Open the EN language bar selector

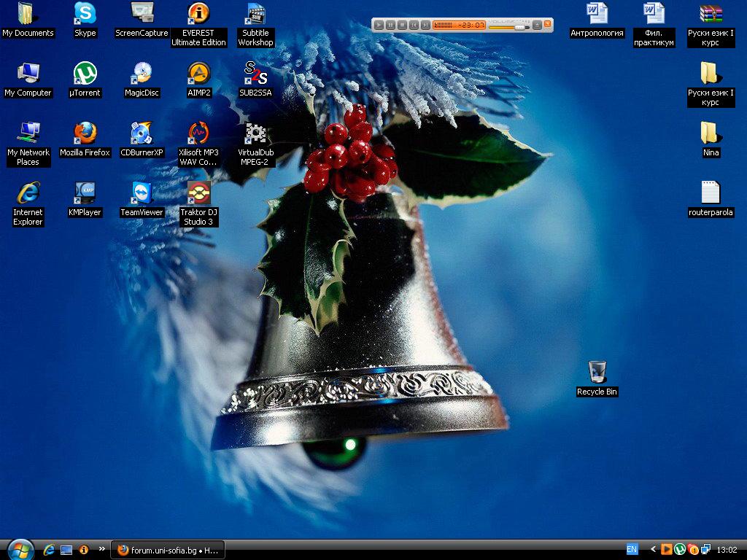(x=632, y=549)
